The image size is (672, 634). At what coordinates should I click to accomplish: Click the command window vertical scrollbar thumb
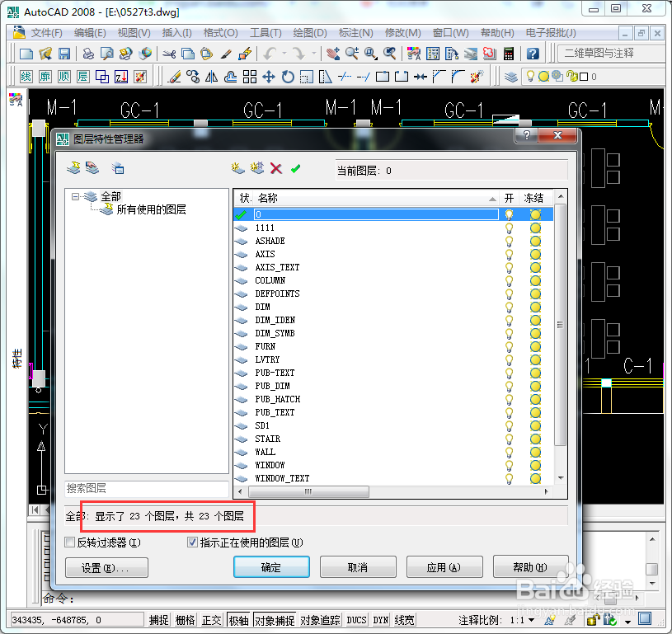click(652, 569)
